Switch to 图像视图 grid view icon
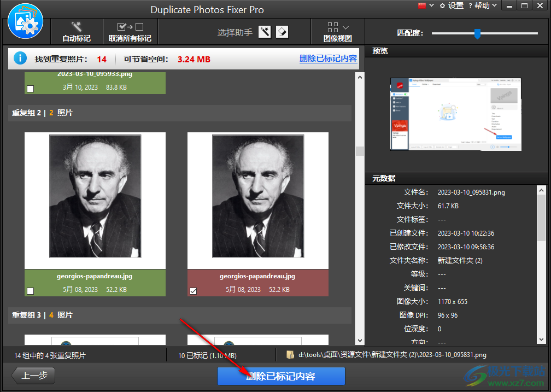Viewport: 551px width, 392px height. [x=333, y=27]
